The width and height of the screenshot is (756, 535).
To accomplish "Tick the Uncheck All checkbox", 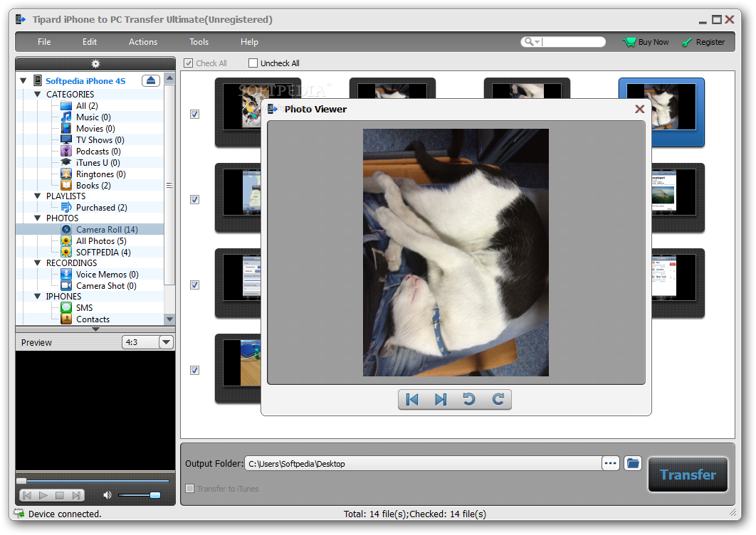I will point(253,63).
